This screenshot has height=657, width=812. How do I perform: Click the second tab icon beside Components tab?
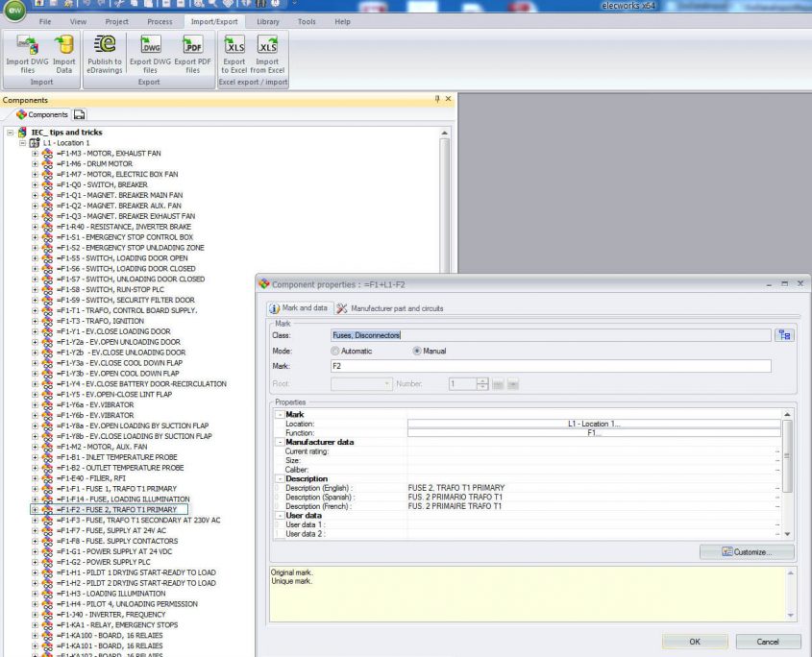79,114
